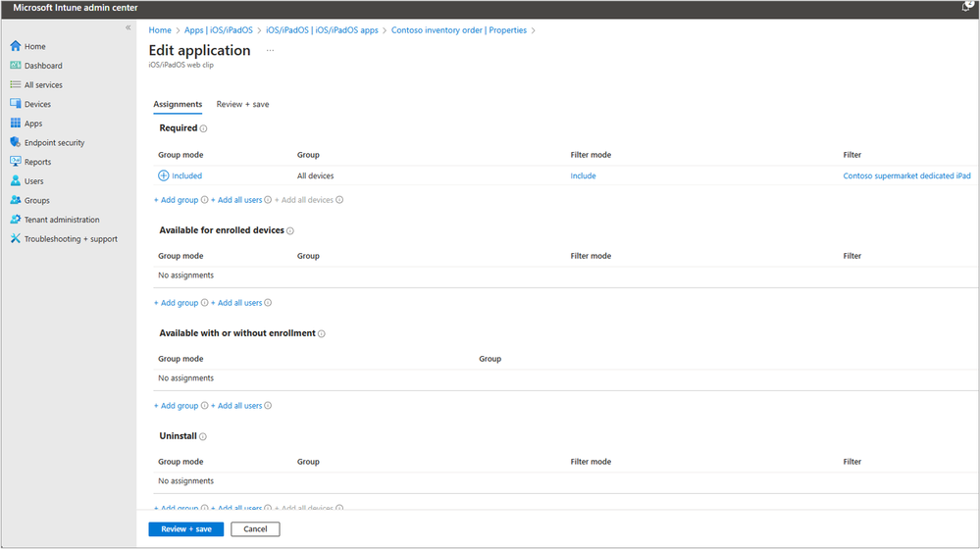Image resolution: width=980 pixels, height=549 pixels.
Task: Click the Tenant administration icon
Action: coord(16,220)
